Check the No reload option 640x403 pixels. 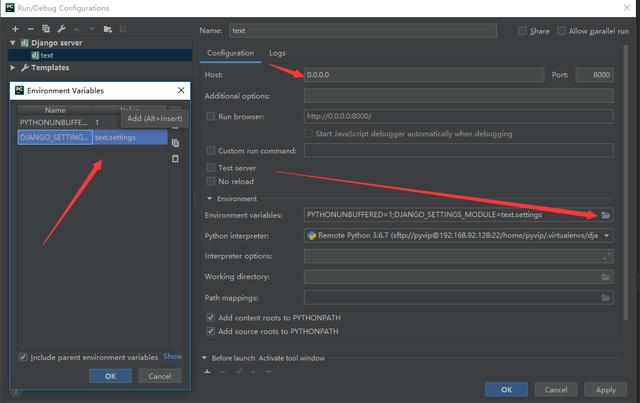tap(211, 181)
